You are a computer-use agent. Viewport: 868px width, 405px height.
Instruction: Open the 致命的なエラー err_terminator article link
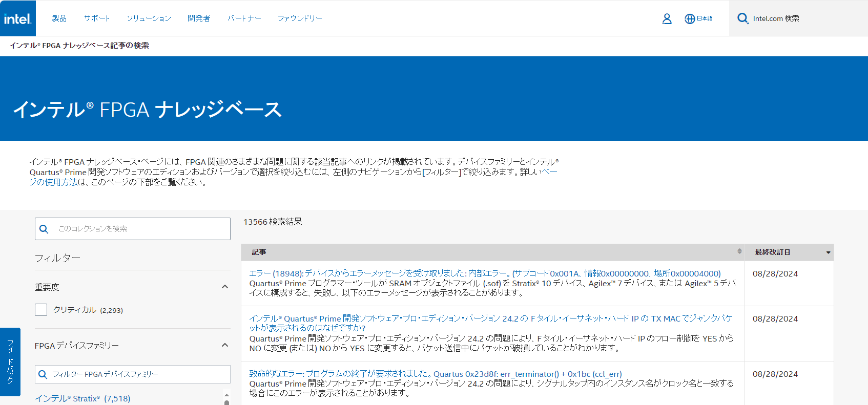pyautogui.click(x=436, y=374)
